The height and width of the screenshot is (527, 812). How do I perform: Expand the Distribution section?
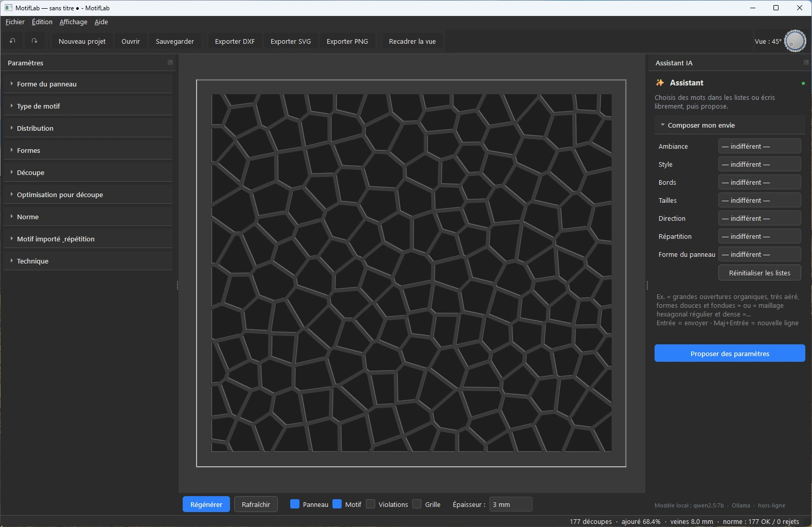[x=88, y=128]
